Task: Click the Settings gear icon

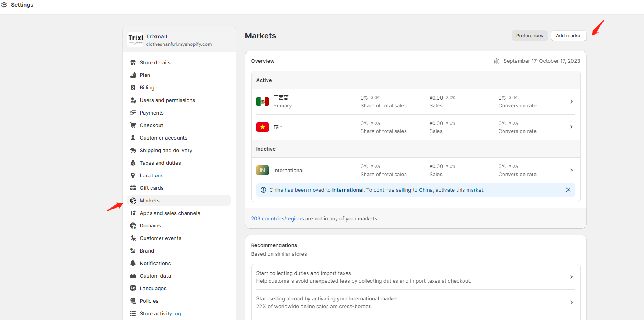Action: [4, 5]
